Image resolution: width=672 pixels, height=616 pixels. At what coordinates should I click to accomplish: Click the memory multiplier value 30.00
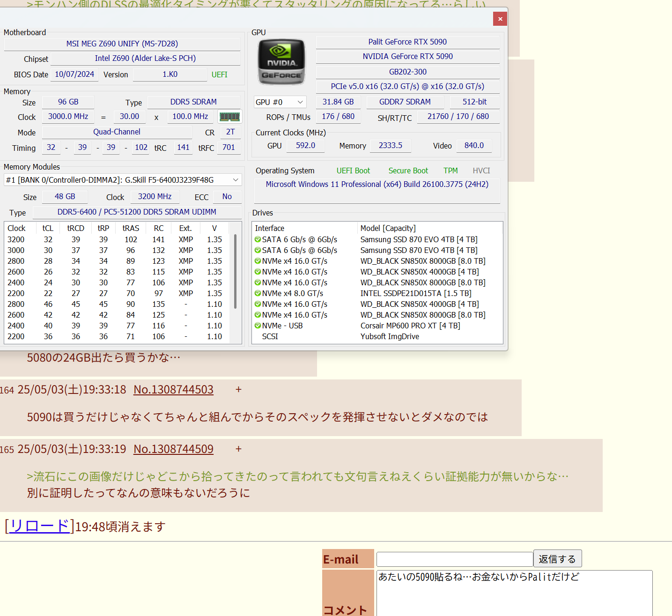pos(129,116)
